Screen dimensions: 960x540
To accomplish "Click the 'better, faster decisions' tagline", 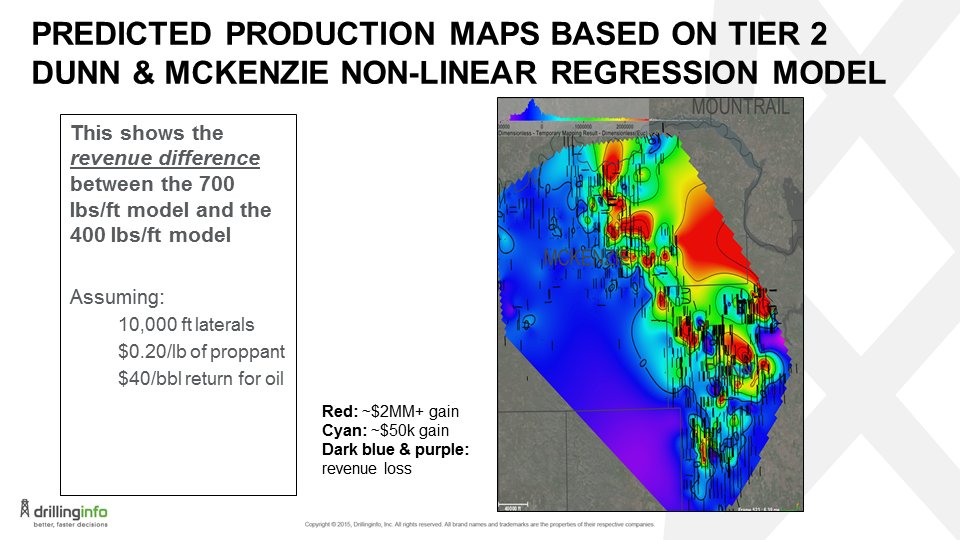I will pyautogui.click(x=70, y=525).
